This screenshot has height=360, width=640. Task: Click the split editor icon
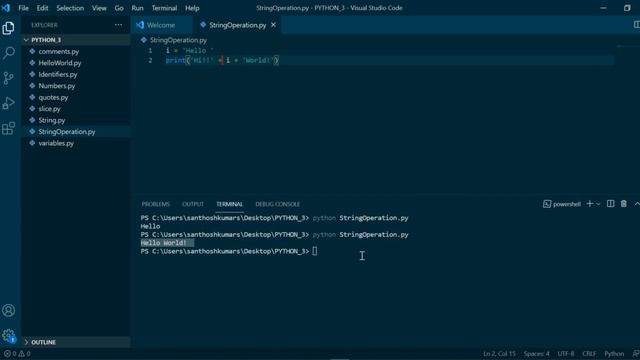coord(636,25)
